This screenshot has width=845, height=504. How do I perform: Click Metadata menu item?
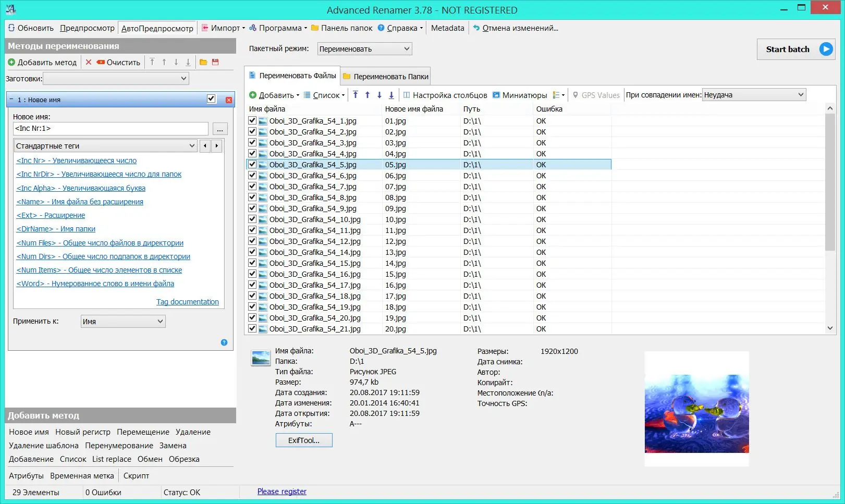click(447, 28)
